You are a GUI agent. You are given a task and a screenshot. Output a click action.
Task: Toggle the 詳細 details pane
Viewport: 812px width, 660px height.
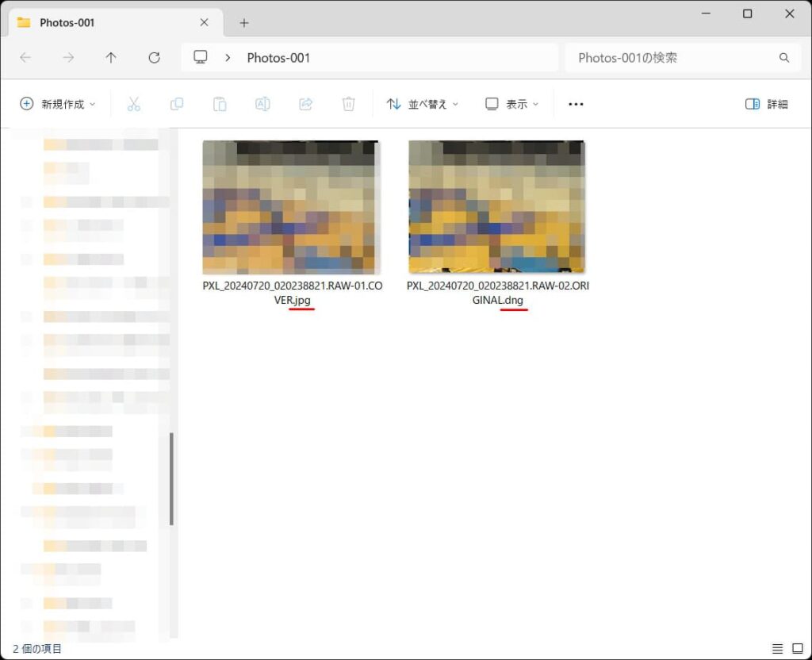766,104
